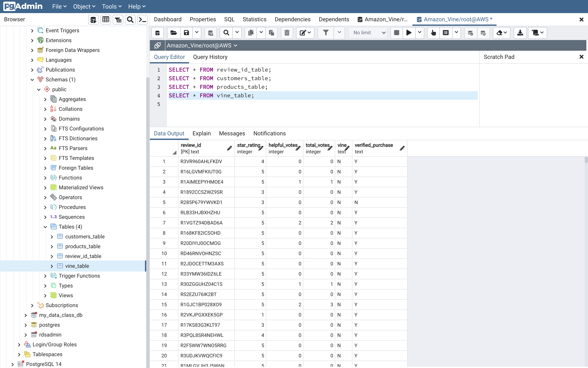
Task: Collapse the Tables (4) tree node
Action: pos(45,227)
